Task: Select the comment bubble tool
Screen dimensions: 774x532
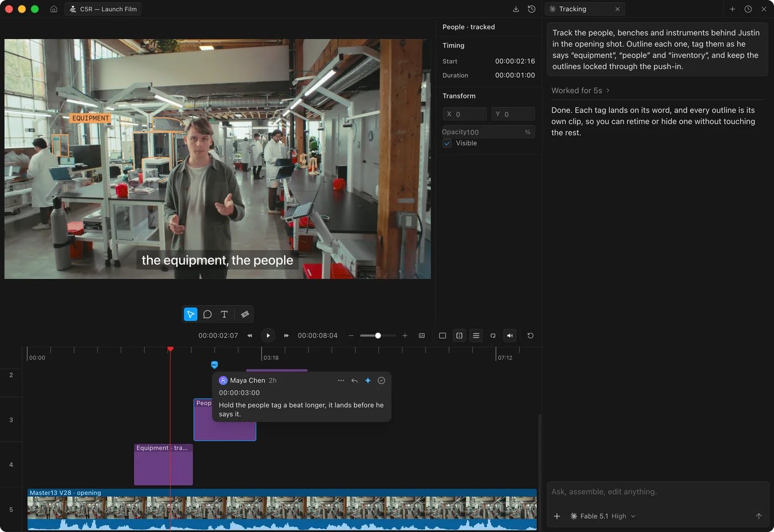Action: click(x=207, y=314)
